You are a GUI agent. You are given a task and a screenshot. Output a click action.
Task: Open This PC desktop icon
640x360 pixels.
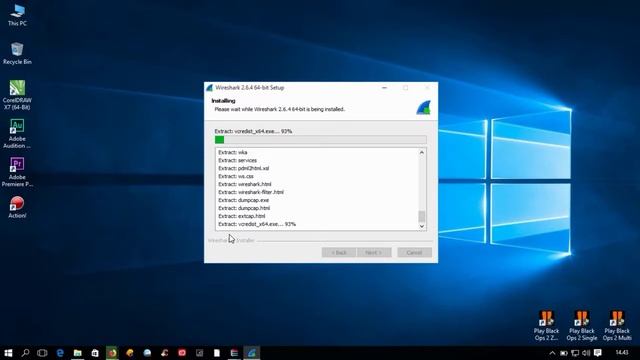click(x=17, y=15)
